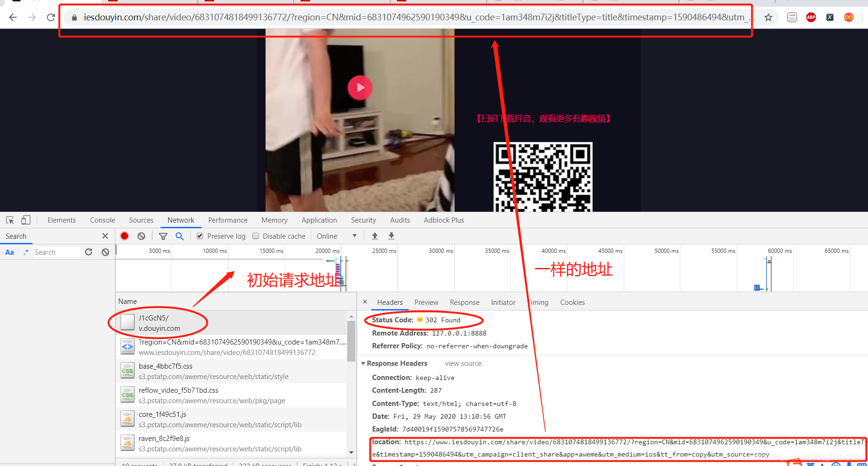Switch to the Preview tab

pyautogui.click(x=426, y=302)
